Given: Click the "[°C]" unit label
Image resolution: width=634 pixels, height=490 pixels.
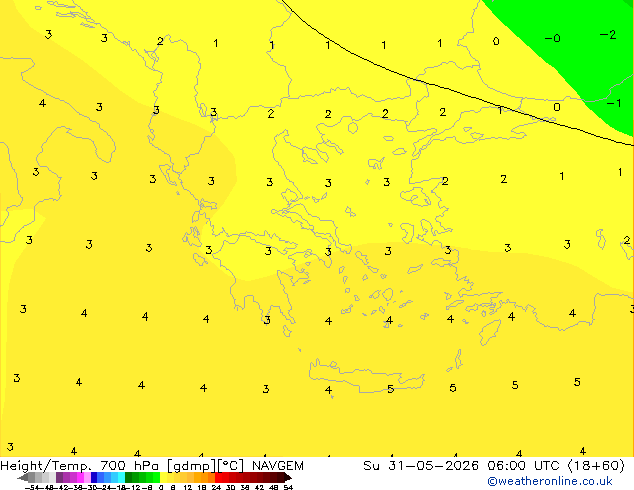Looking at the screenshot, I should coord(231,466).
